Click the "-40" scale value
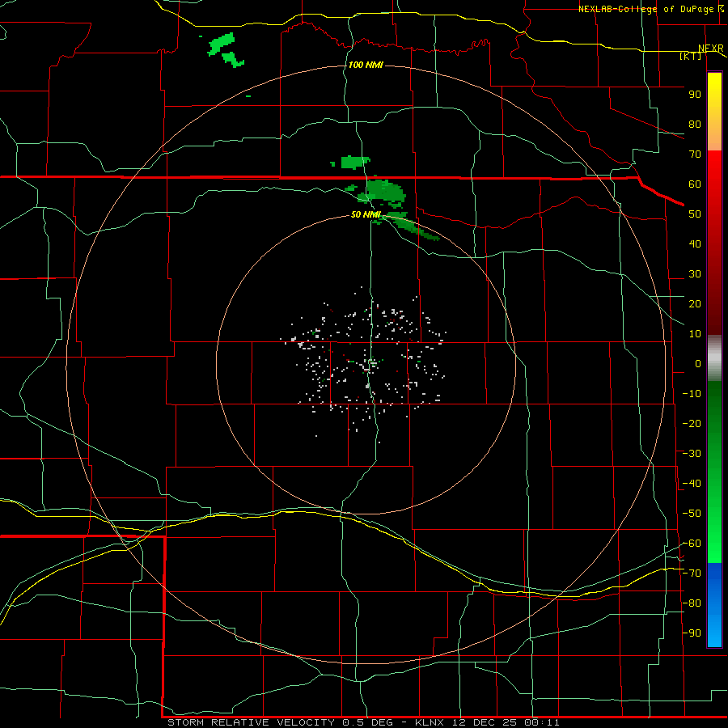The width and height of the screenshot is (728, 728). click(x=692, y=484)
